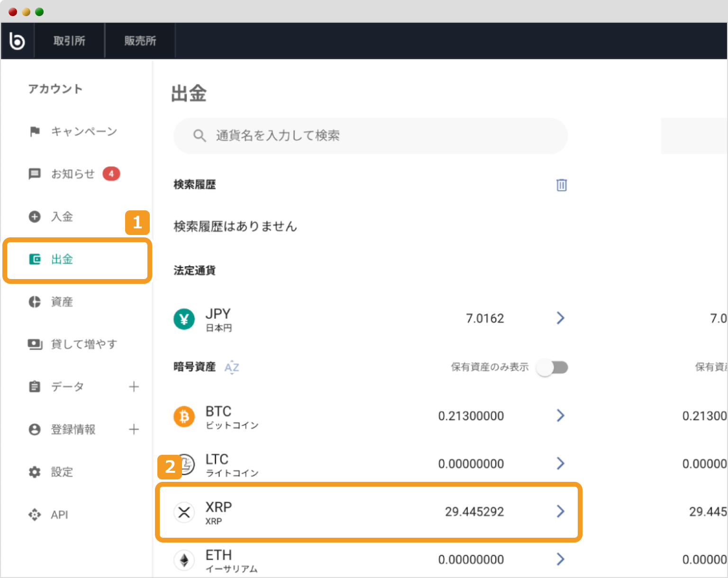
Task: Switch to the 販売所 tab
Action: coord(140,40)
